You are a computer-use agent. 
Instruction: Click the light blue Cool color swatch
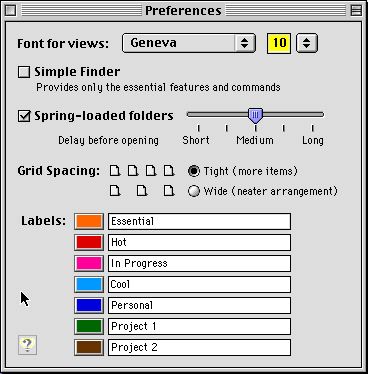click(89, 284)
